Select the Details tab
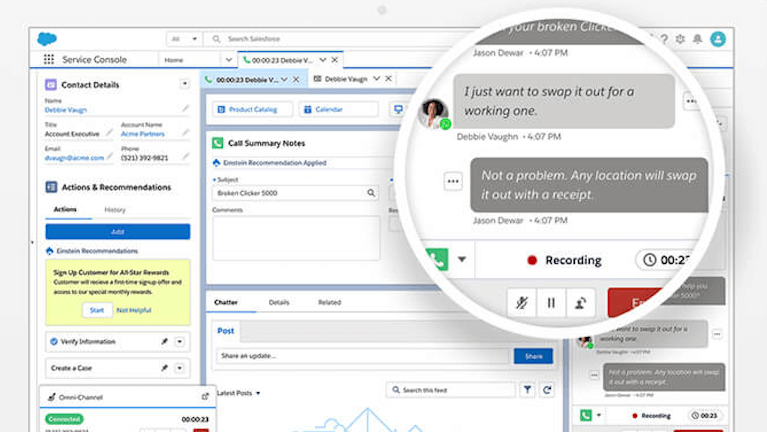 click(279, 302)
